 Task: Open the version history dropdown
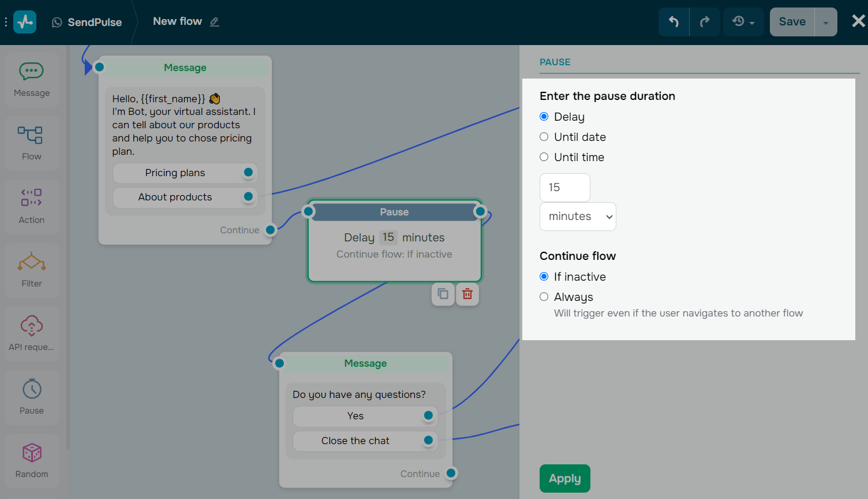(x=743, y=21)
